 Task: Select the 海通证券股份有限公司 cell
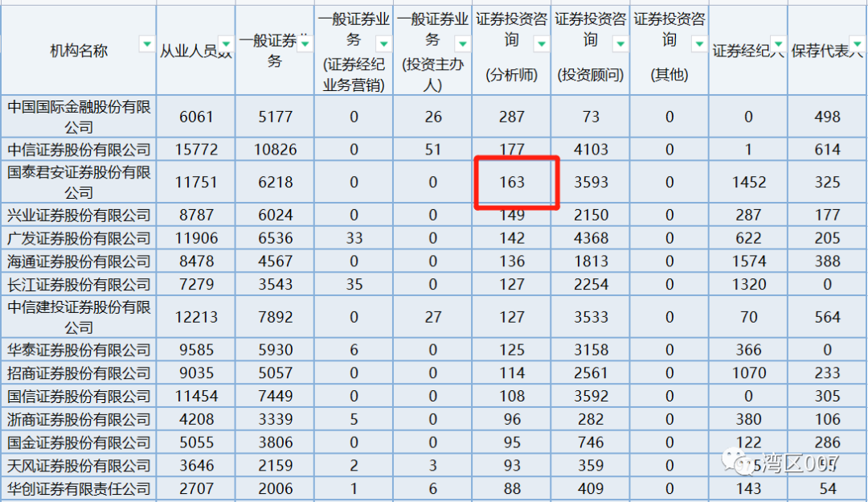coord(79,261)
